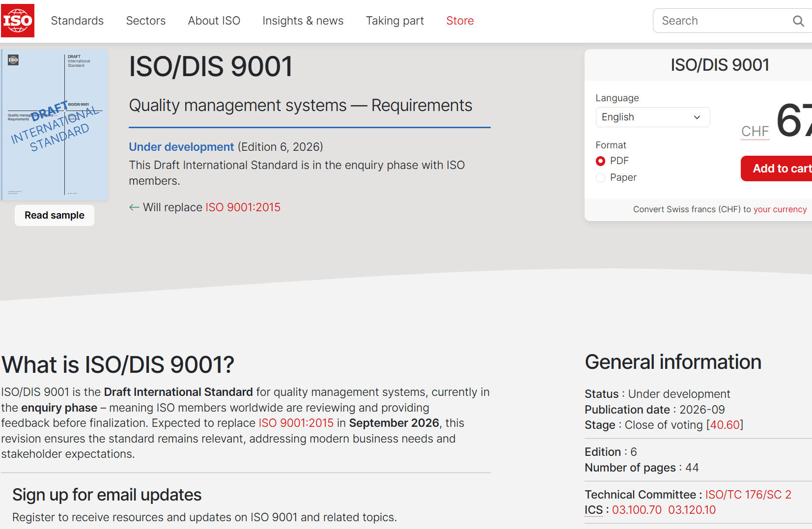This screenshot has height=529, width=812.
Task: Type in the Search field
Action: [x=722, y=21]
